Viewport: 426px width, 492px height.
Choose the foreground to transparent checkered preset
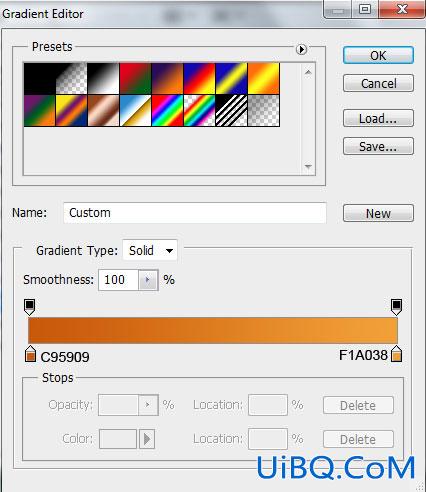[x=72, y=79]
